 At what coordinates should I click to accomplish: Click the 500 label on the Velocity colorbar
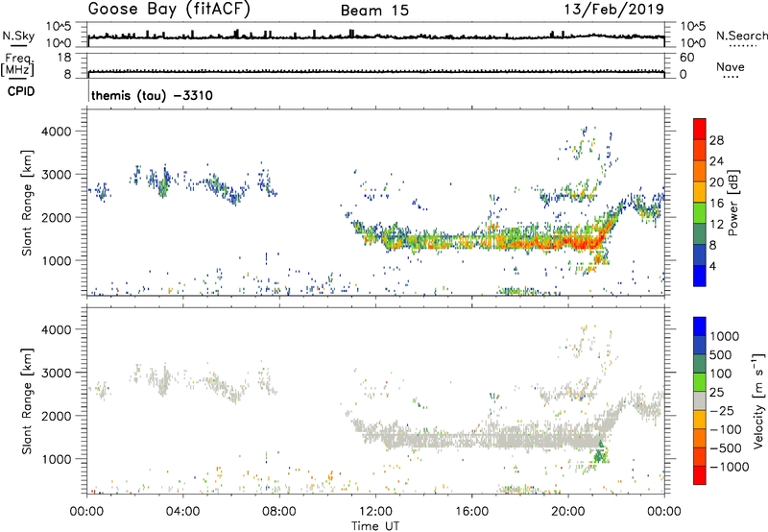point(721,355)
